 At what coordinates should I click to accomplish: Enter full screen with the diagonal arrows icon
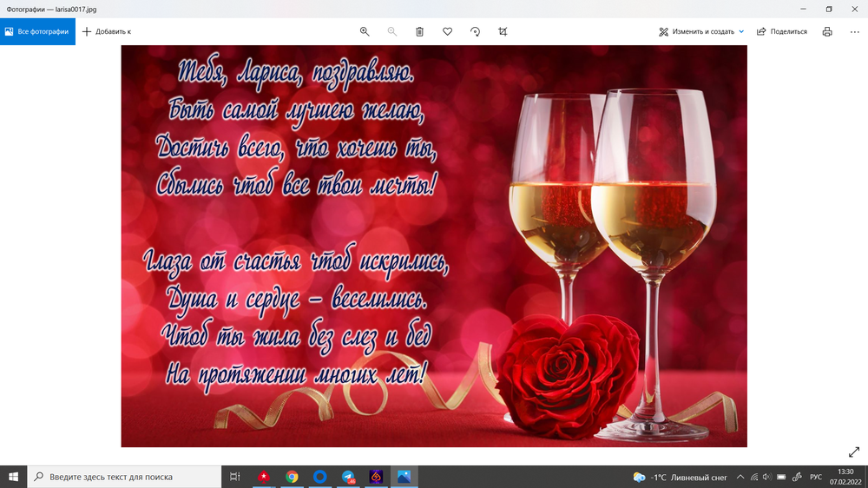[853, 452]
